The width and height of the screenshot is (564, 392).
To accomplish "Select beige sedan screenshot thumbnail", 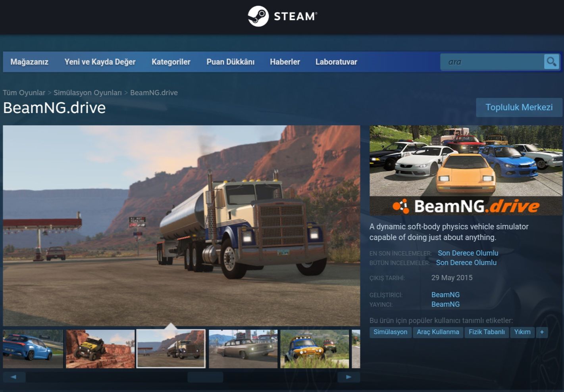I will [x=243, y=349].
